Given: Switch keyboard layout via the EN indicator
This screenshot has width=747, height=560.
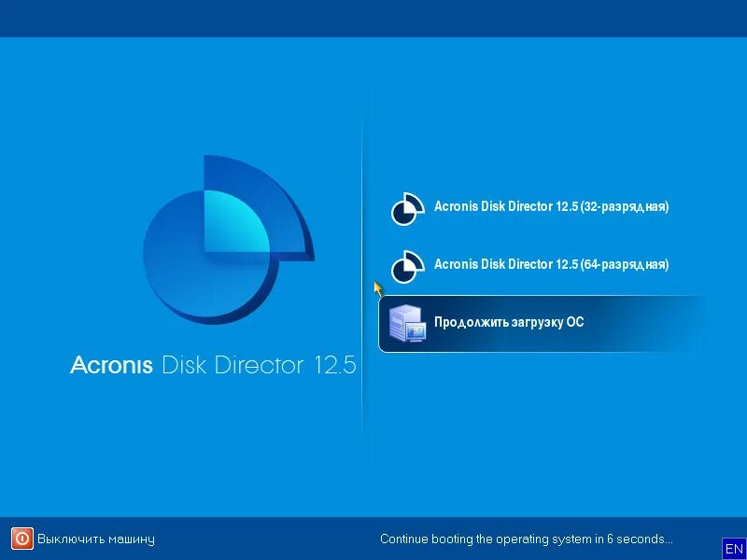Looking at the screenshot, I should tap(734, 548).
